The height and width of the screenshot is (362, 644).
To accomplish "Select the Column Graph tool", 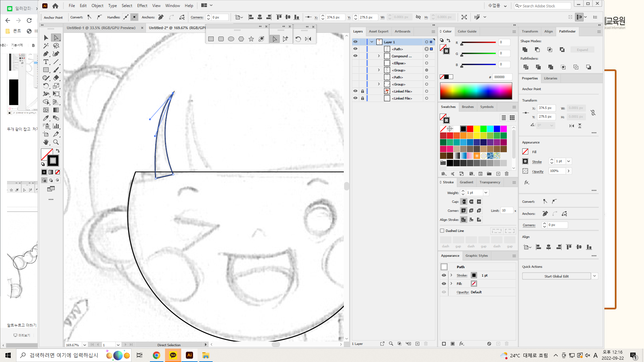I will click(x=56, y=126).
